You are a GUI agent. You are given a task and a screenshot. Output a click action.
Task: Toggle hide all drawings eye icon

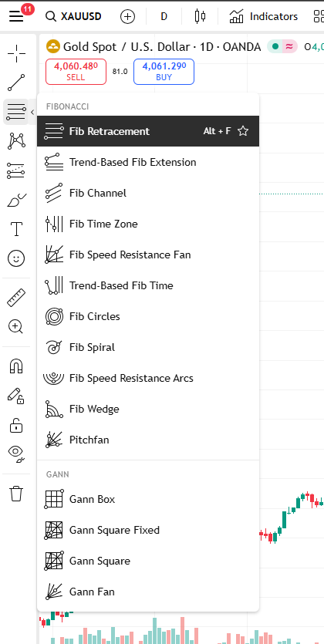click(16, 453)
